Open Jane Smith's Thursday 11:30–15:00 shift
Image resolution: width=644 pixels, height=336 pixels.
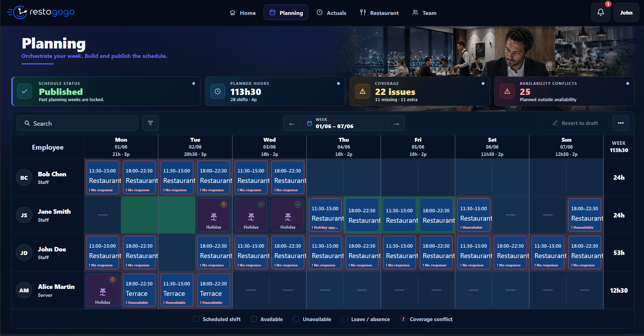click(325, 215)
